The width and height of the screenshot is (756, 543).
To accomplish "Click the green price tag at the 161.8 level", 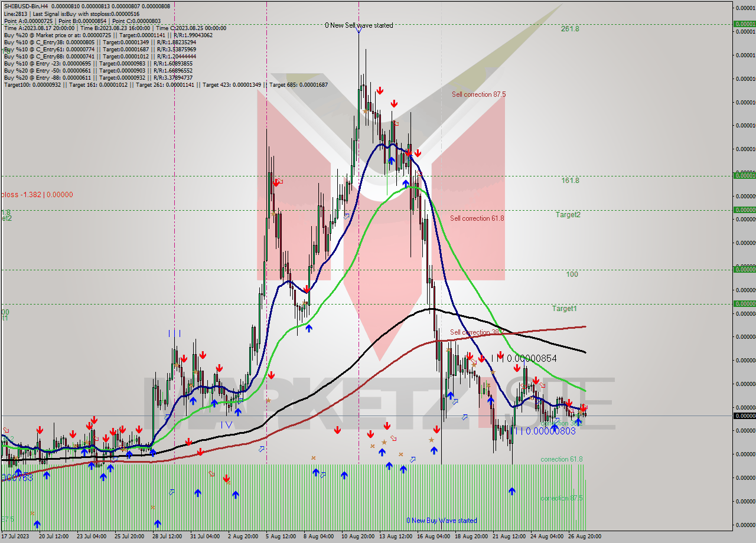I will pyautogui.click(x=744, y=175).
